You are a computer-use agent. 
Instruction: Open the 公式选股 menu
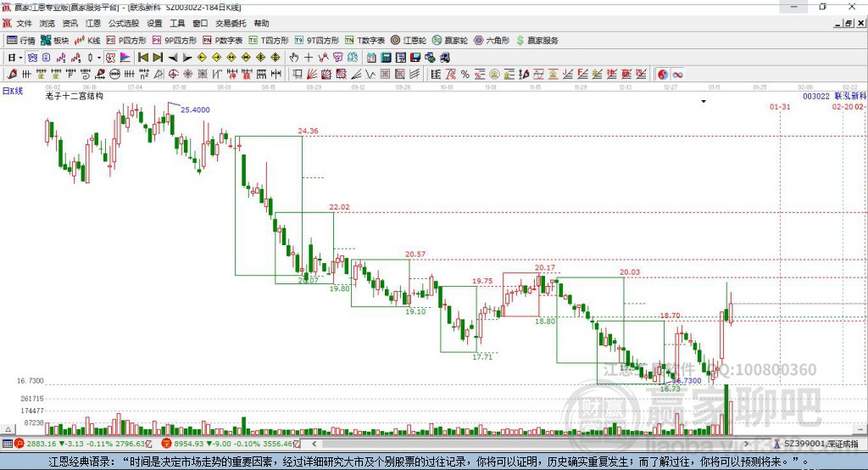[x=124, y=23]
